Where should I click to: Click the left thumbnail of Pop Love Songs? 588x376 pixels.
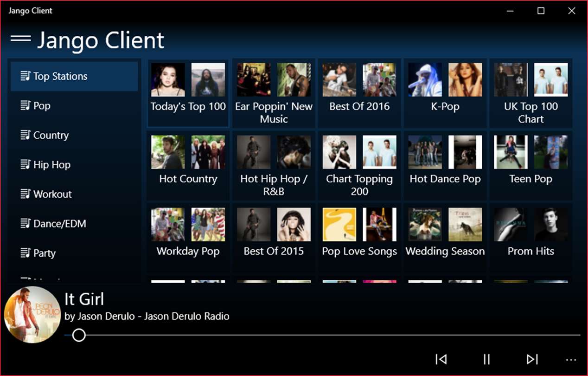pos(339,225)
